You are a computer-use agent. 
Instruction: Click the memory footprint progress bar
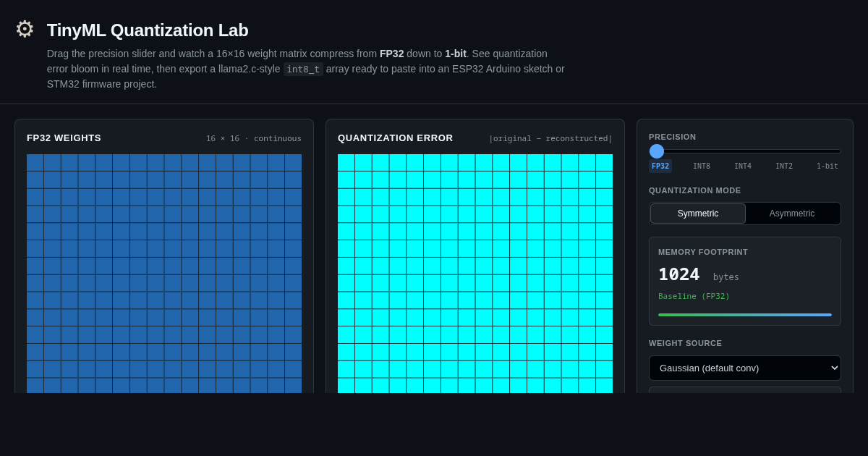(745, 315)
